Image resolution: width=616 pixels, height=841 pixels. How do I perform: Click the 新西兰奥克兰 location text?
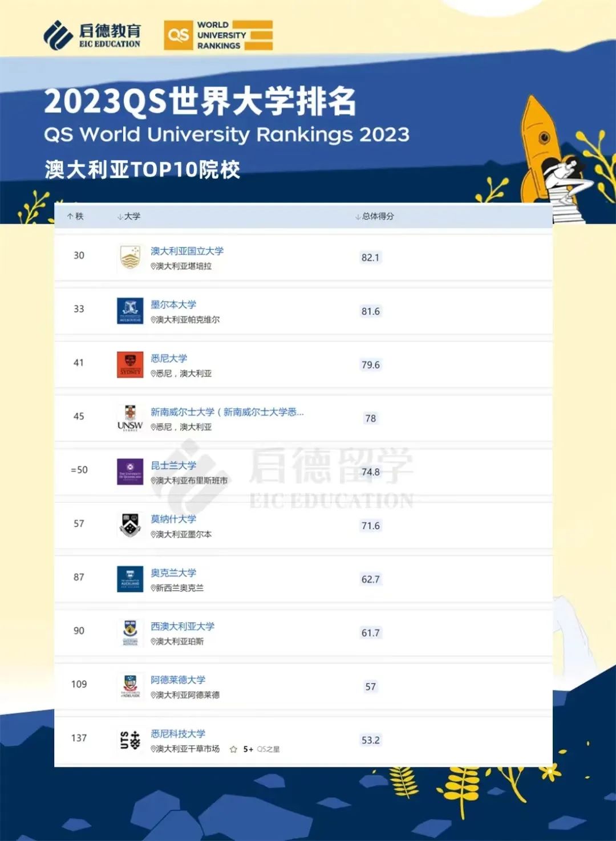click(x=177, y=588)
